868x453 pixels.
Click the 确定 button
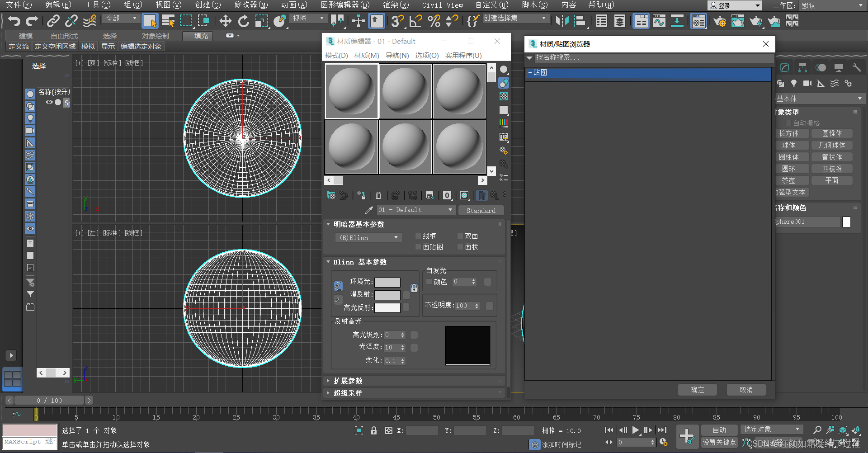[697, 390]
